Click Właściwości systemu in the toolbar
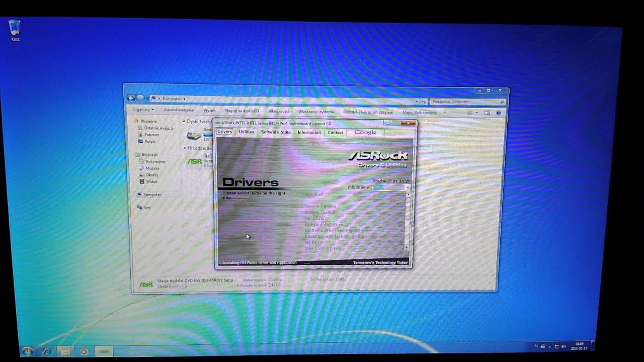The width and height of the screenshot is (644, 362). 316,112
